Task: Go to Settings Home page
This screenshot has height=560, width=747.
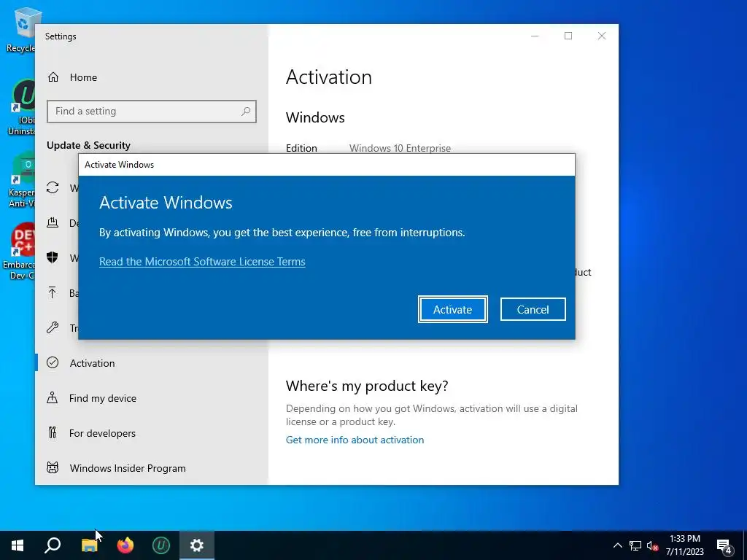Action: click(152, 77)
